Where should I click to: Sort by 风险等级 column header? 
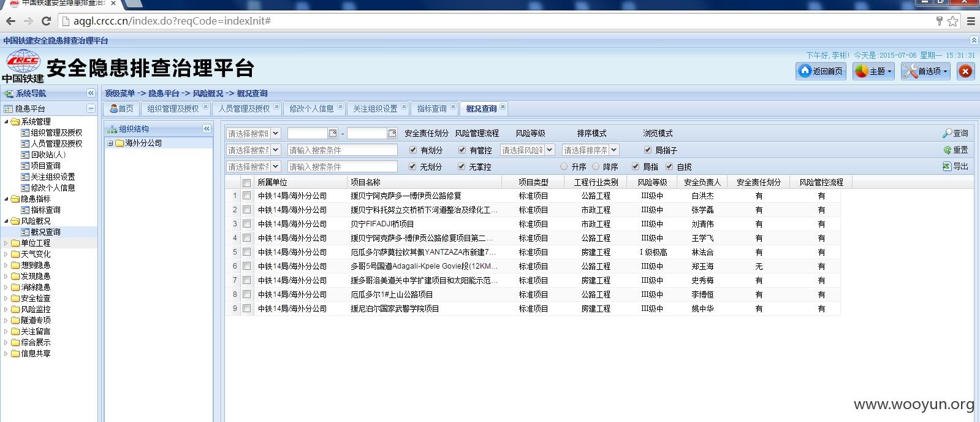tap(652, 182)
